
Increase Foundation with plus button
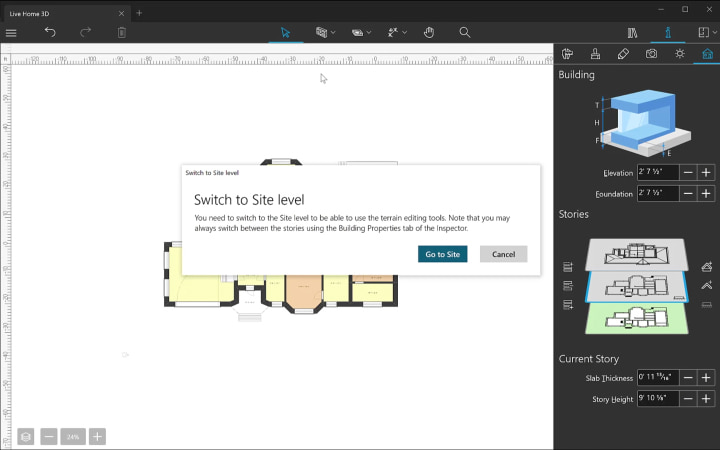coord(706,193)
